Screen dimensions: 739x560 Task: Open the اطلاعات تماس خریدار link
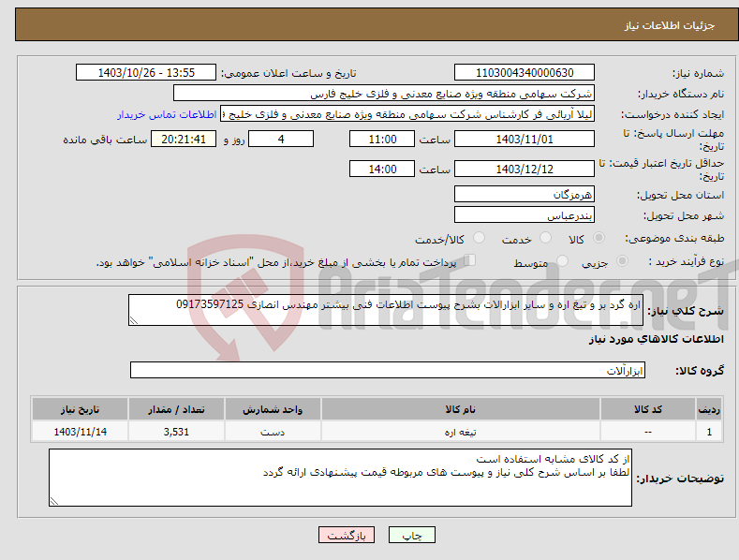[x=167, y=114]
